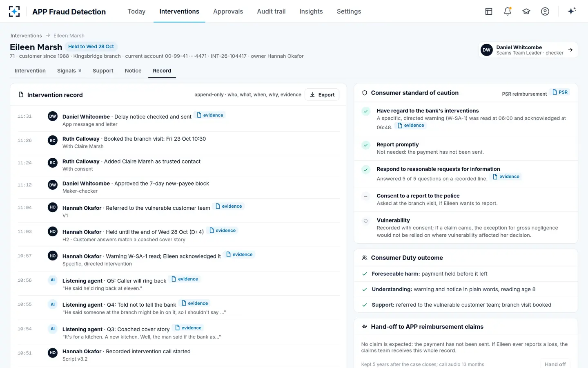Open the Support tab
Screen dimensions: 588x368
point(103,71)
